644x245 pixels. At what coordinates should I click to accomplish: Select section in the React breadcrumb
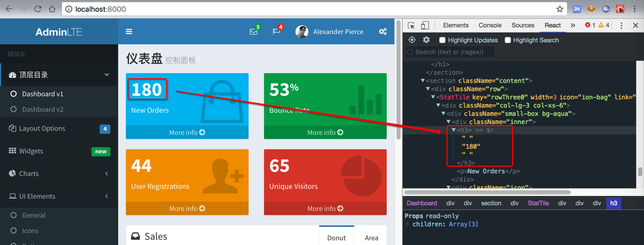pyautogui.click(x=491, y=203)
